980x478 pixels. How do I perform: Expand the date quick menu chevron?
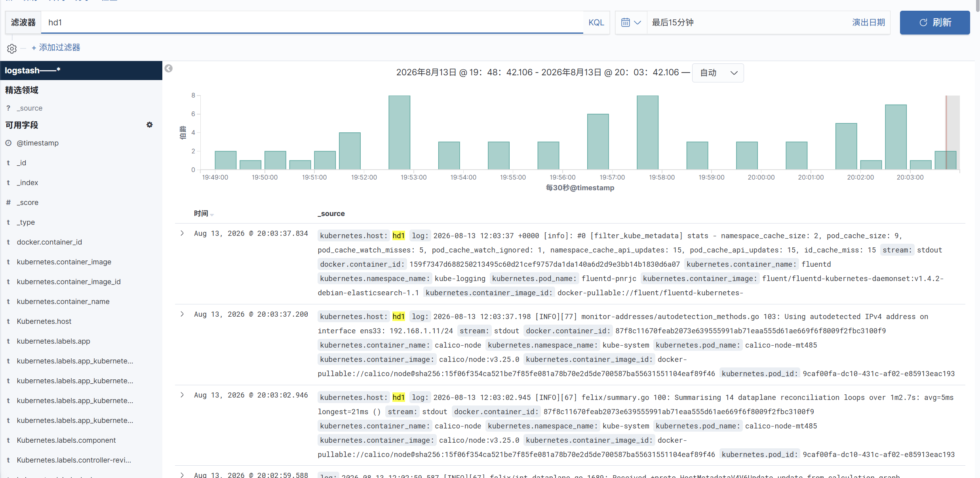pyautogui.click(x=637, y=23)
